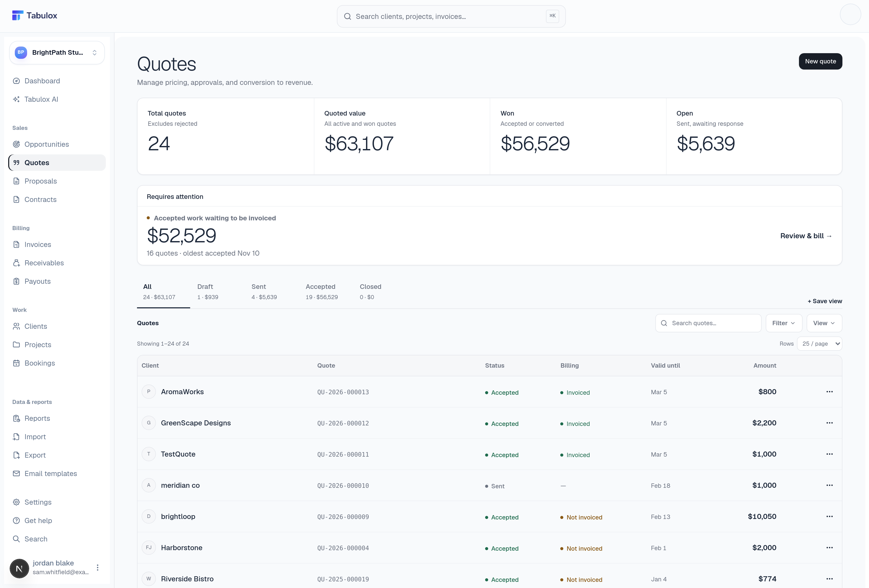The width and height of the screenshot is (869, 588).
Task: Click the $10,050 amount cell
Action: click(x=762, y=517)
